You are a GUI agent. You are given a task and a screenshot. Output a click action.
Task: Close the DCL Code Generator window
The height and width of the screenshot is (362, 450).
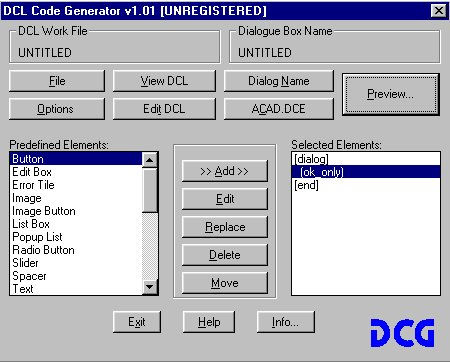439,11
